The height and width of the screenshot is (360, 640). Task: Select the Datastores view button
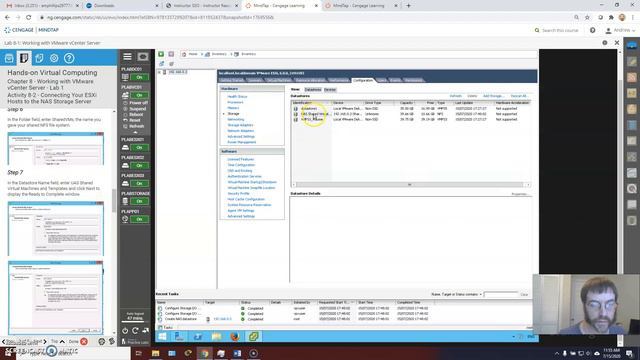[313, 89]
